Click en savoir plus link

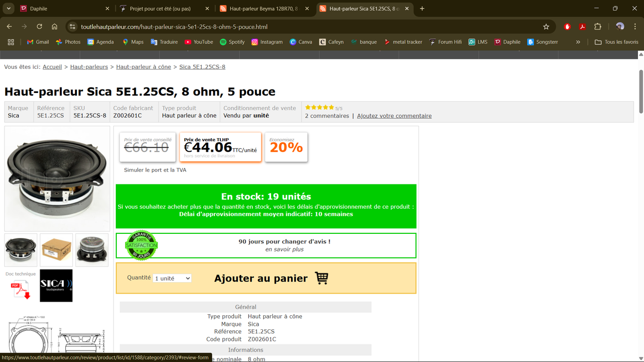click(x=284, y=249)
